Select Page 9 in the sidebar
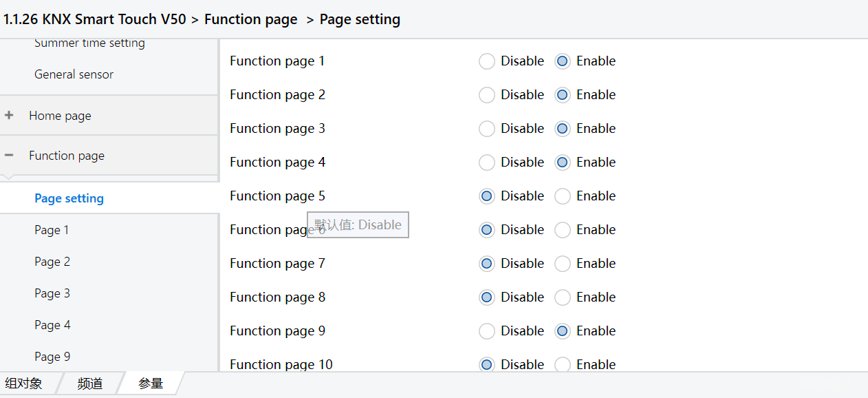The image size is (868, 398). (52, 357)
